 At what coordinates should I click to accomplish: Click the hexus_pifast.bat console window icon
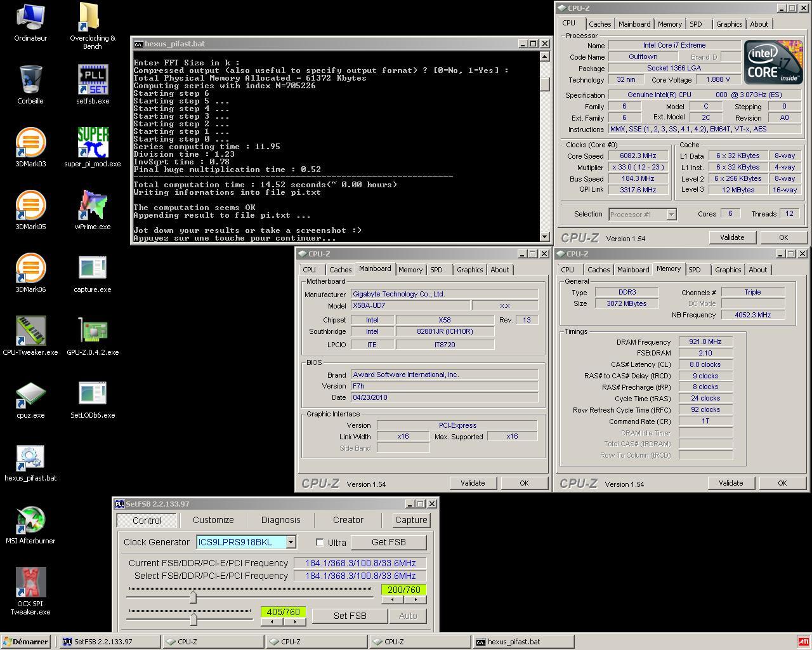point(138,44)
